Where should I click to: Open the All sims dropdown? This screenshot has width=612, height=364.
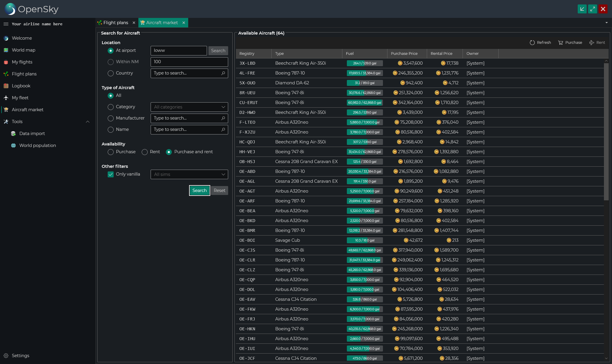189,174
